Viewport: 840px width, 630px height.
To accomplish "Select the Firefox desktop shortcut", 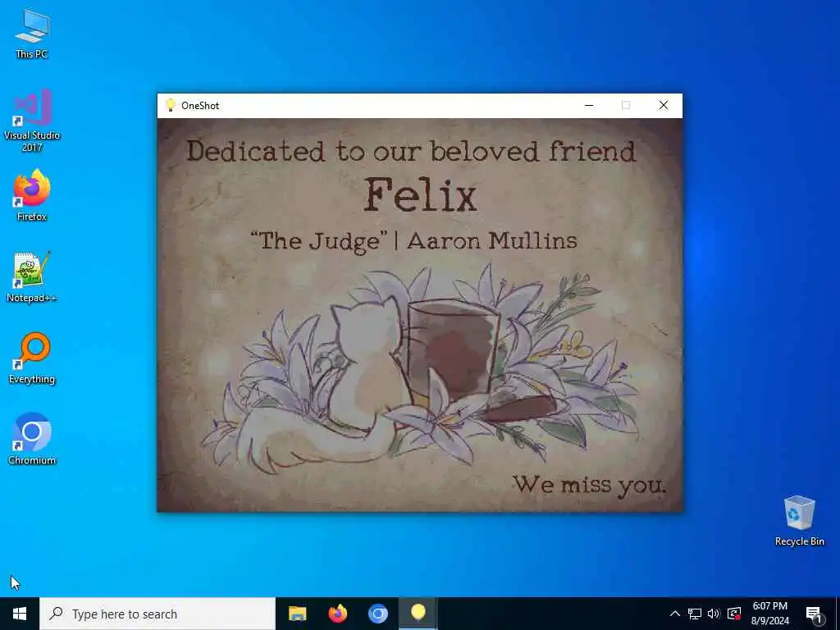I will (32, 195).
